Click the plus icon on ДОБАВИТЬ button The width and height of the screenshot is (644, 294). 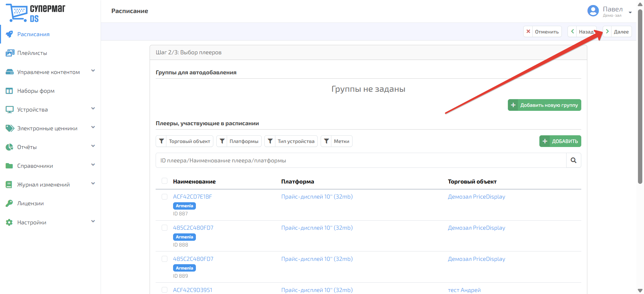click(545, 141)
